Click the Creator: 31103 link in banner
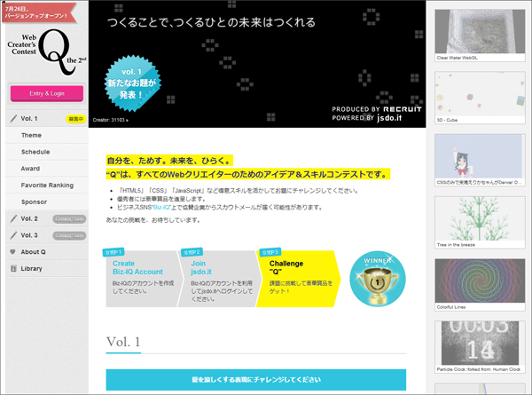Screen dimensions: 532x395 click(110, 120)
